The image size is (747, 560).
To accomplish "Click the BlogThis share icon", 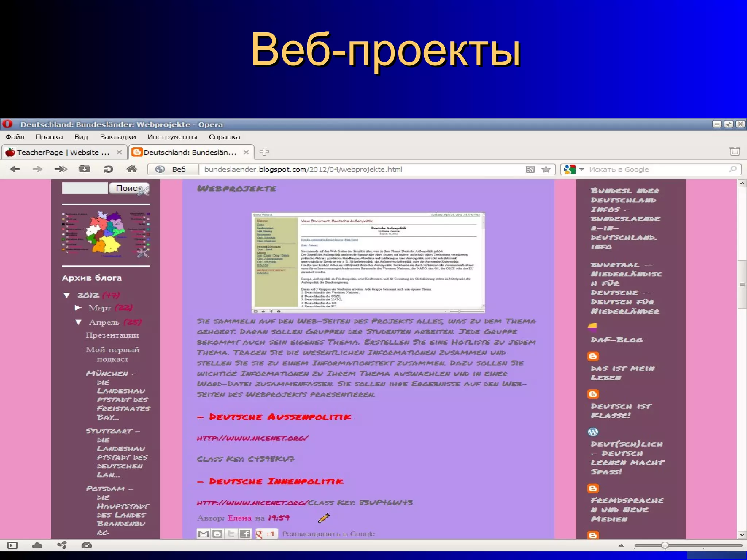I will (217, 534).
